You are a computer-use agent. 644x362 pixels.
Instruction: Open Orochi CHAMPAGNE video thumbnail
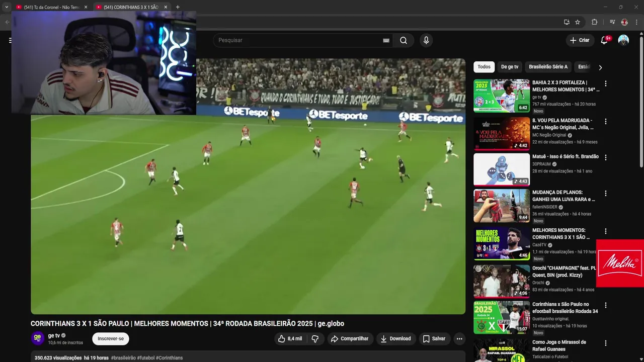pyautogui.click(x=502, y=282)
